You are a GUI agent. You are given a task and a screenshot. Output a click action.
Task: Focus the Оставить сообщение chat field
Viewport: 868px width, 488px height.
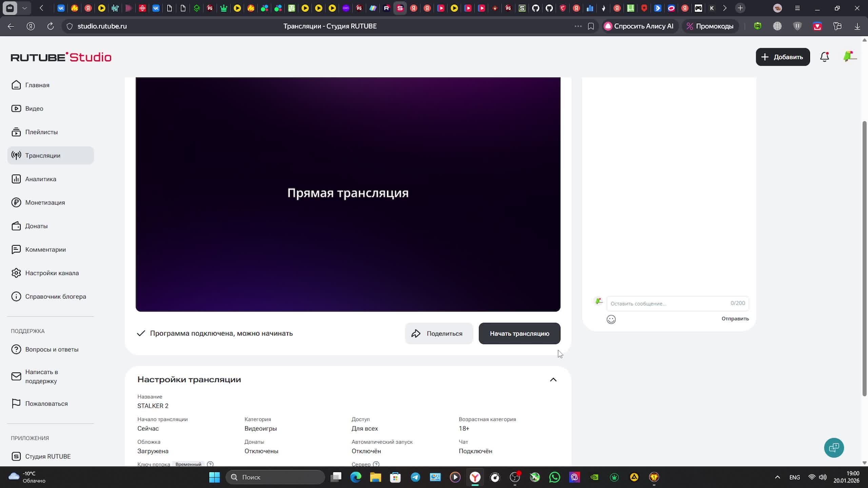668,303
